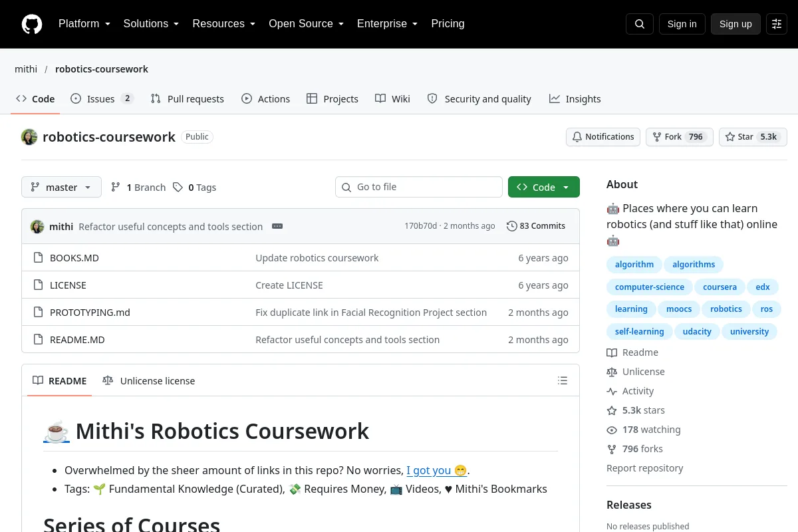Open the Pricing menu item
Viewport: 798px width, 532px height.
tap(448, 24)
